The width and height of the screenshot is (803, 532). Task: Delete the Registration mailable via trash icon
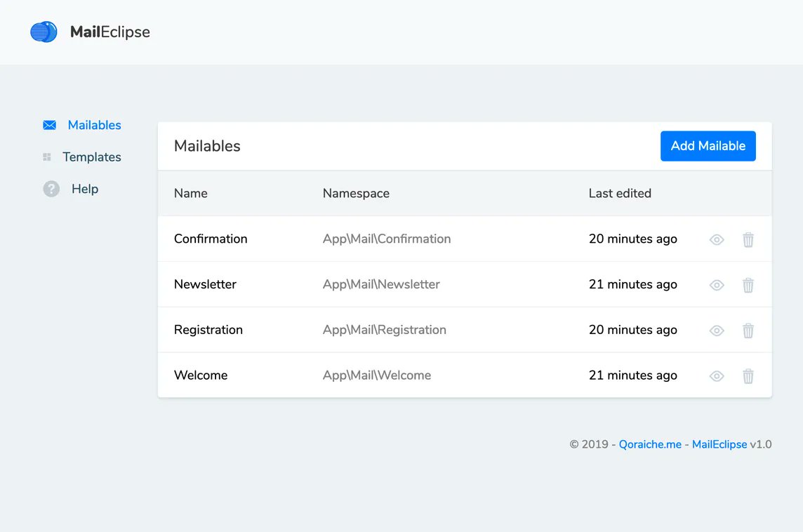pyautogui.click(x=748, y=331)
